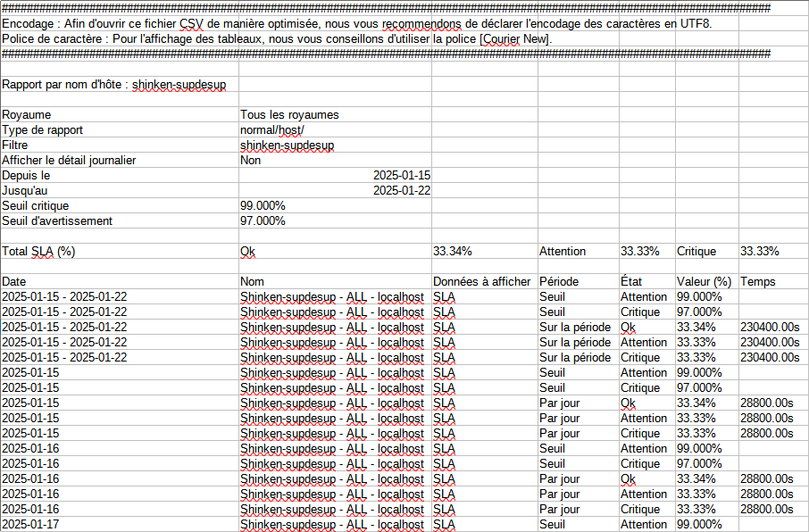Select the 'Afficher le détail journalier' cell

(69, 161)
